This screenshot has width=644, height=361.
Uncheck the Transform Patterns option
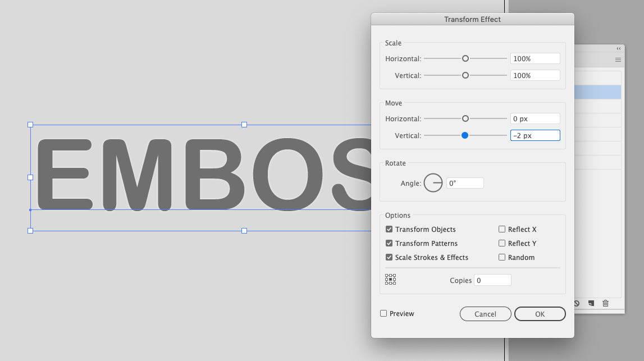(389, 243)
